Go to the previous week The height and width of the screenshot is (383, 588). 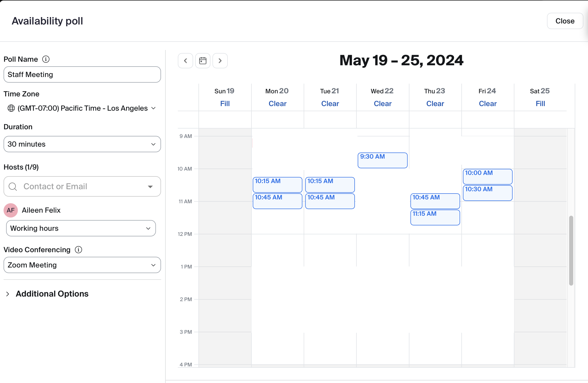tap(185, 61)
